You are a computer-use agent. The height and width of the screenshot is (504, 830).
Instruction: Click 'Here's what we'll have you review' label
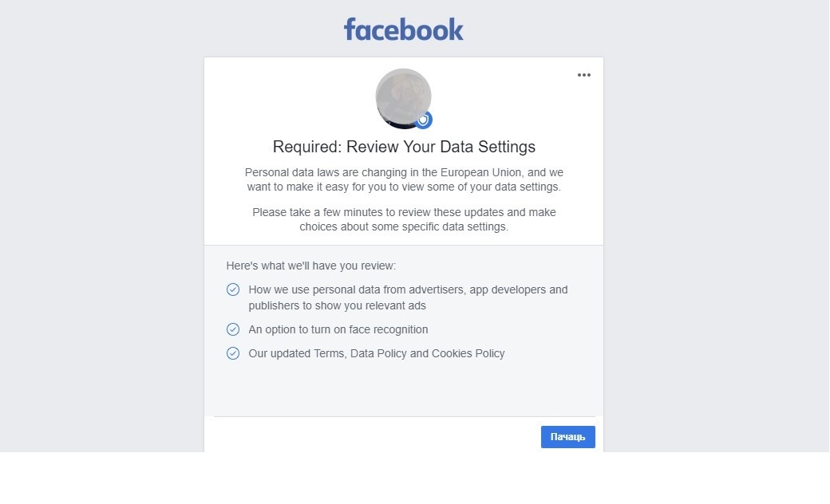tap(310, 266)
